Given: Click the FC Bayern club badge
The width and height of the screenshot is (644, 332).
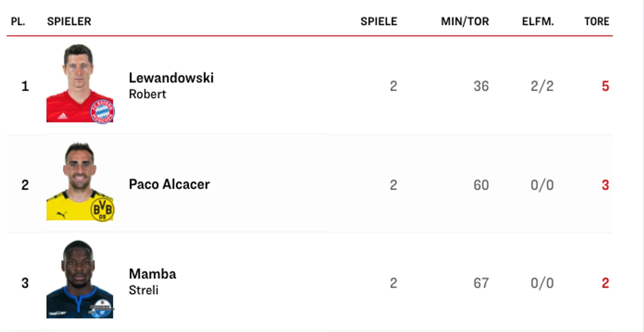Looking at the screenshot, I should click(102, 111).
